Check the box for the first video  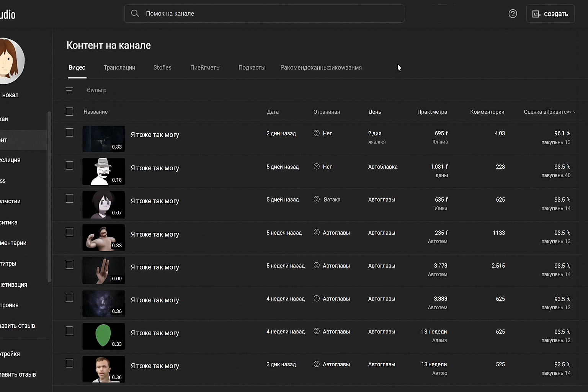point(69,133)
